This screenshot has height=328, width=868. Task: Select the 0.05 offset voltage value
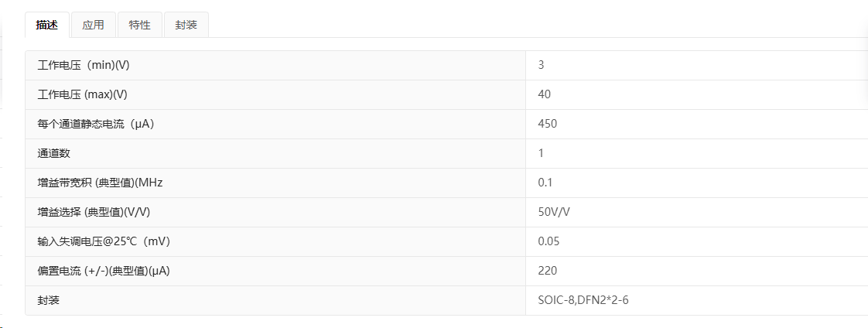coord(548,241)
